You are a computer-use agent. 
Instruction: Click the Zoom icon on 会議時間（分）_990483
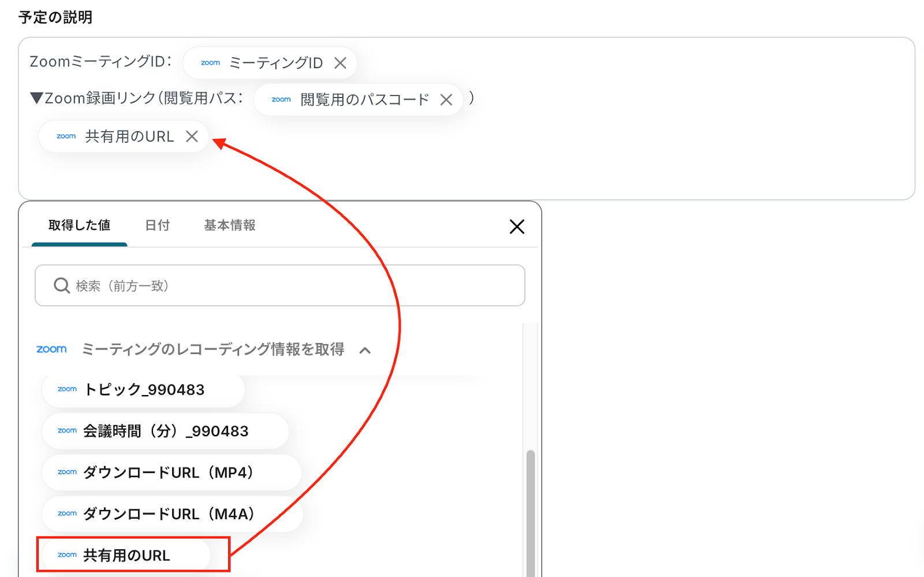click(x=67, y=431)
